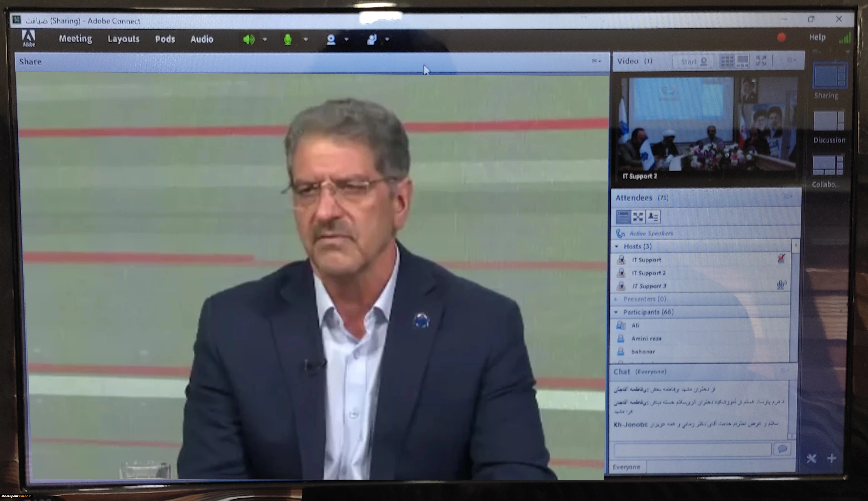The image size is (868, 501).
Task: Toggle the webcam icon in toolbar
Action: [331, 40]
